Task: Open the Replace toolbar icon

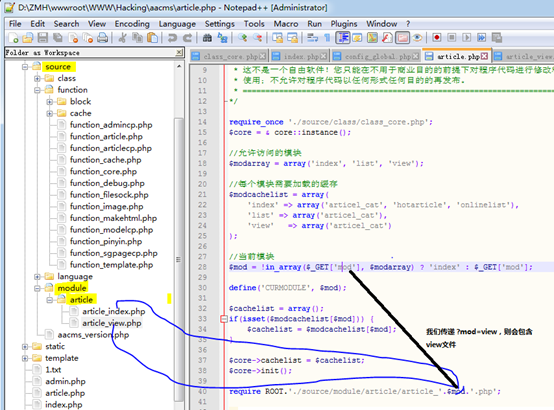Action: pos(222,37)
